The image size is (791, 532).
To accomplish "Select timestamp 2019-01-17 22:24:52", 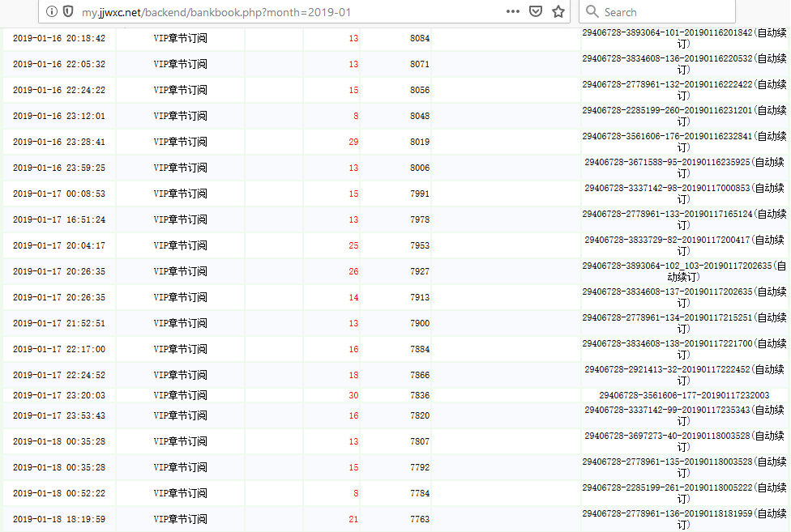I will pyautogui.click(x=59, y=376).
